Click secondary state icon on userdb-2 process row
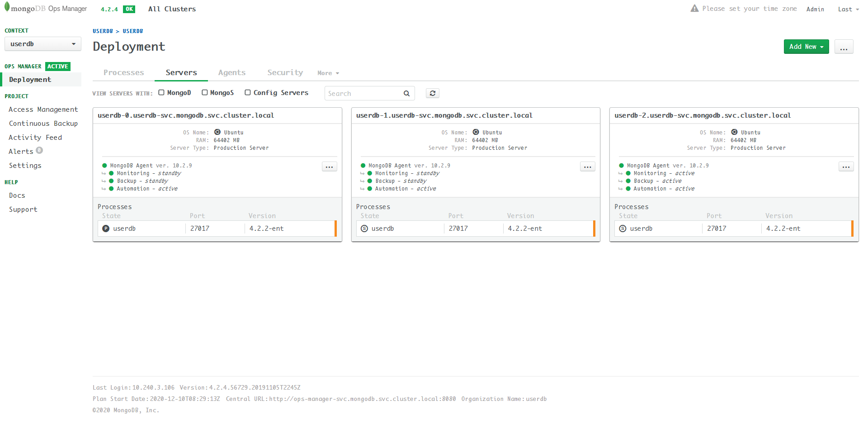Screen dimensions: 868x424 click(623, 229)
